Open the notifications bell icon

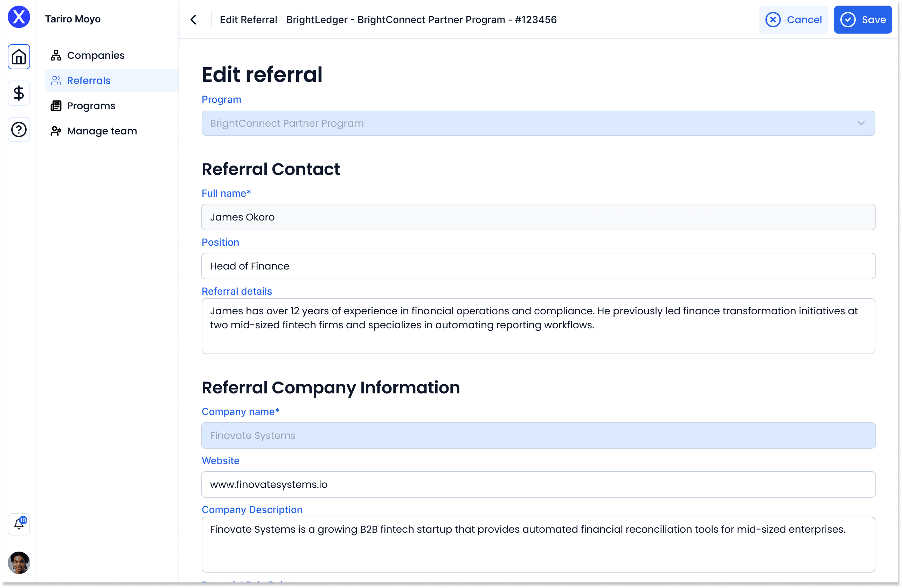(x=19, y=524)
